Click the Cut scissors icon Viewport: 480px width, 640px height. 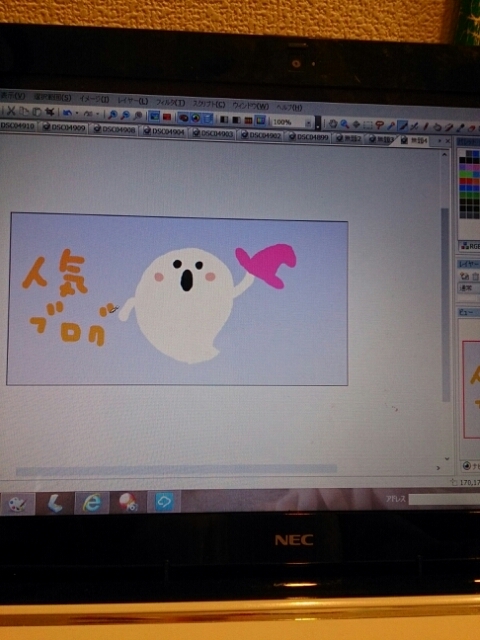pyautogui.click(x=11, y=111)
